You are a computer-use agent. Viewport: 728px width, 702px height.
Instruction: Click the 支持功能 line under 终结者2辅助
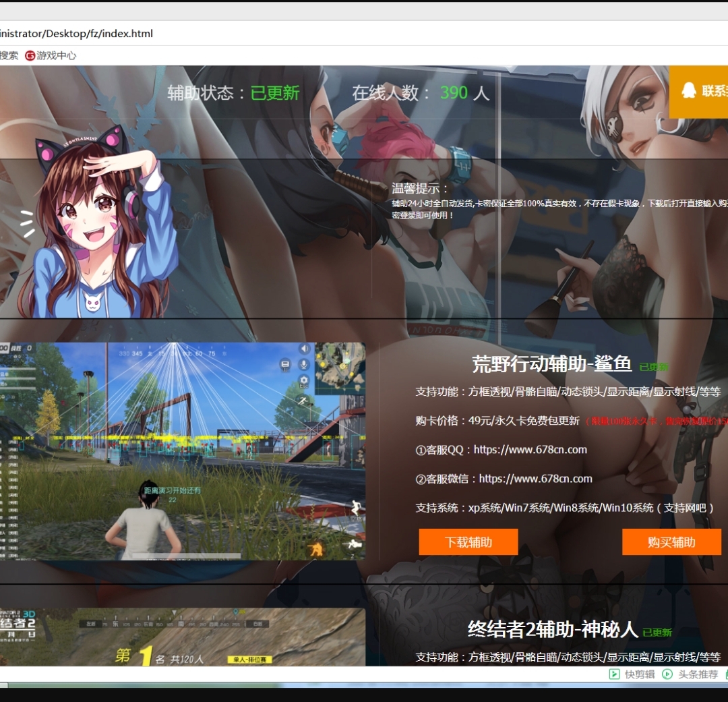(568, 657)
